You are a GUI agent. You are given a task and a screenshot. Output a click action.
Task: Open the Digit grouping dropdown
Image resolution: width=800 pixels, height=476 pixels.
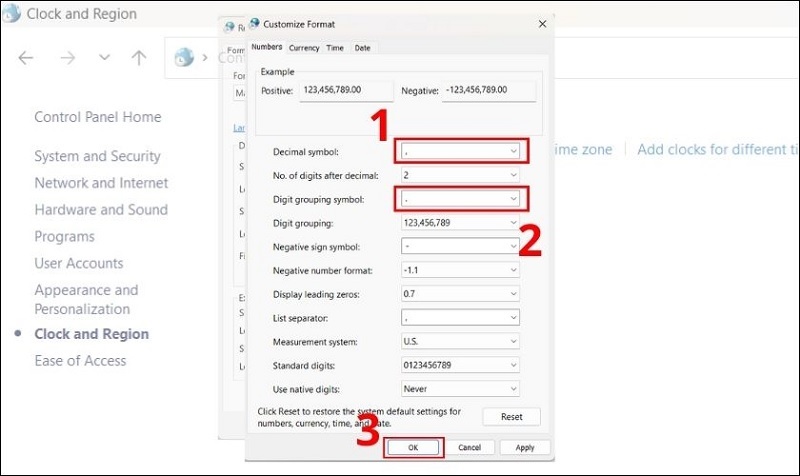coord(460,222)
